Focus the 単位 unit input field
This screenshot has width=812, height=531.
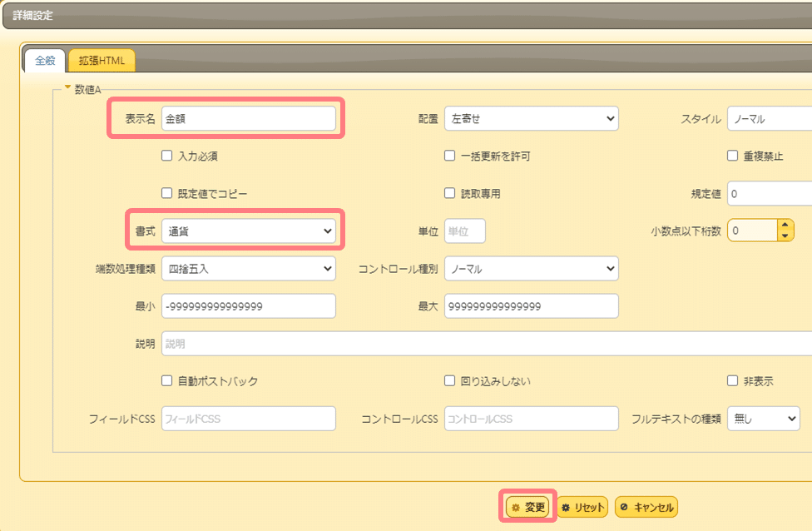[465, 231]
